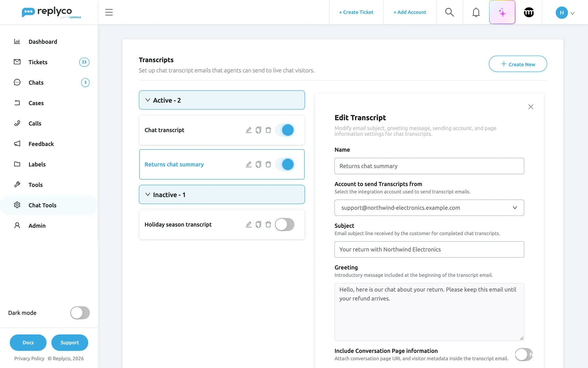
Task: Open the notifications bell
Action: tap(476, 12)
